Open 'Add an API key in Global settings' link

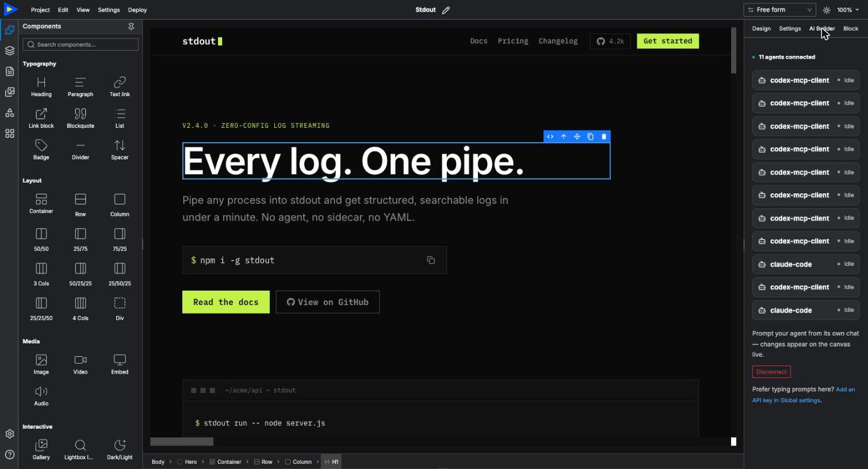coord(804,395)
